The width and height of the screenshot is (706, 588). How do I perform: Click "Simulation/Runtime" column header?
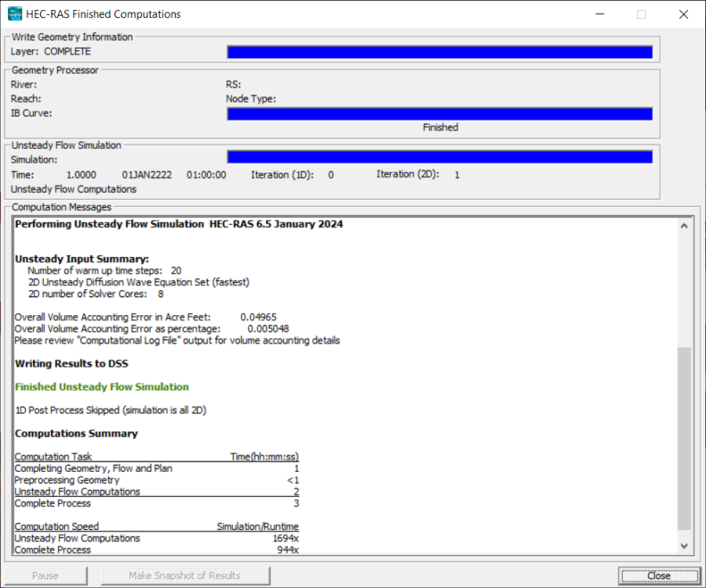(257, 526)
